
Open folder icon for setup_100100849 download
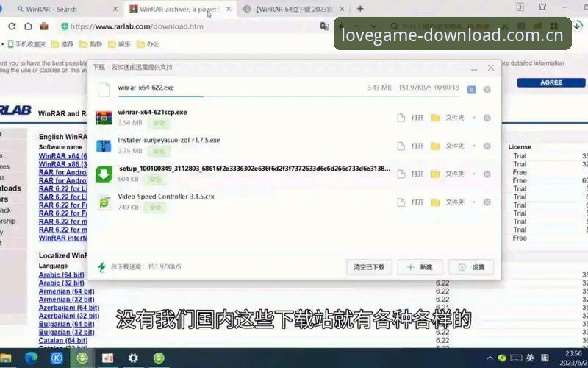click(x=435, y=174)
